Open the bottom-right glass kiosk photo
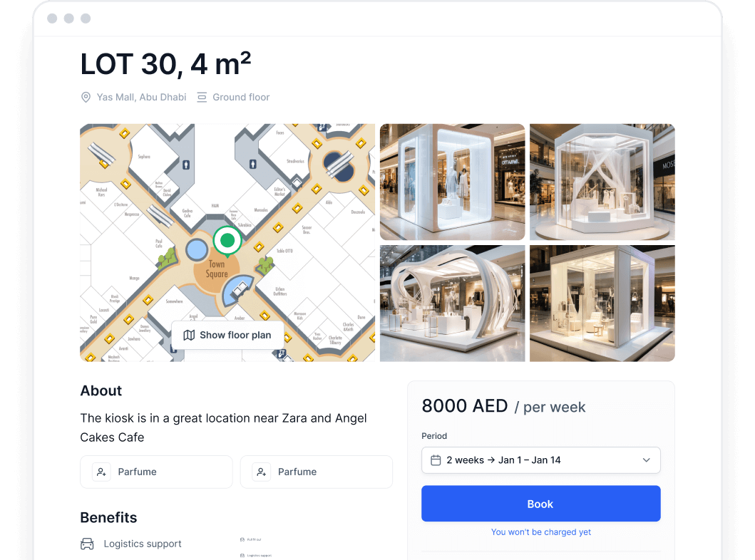This screenshot has width=755, height=560. tap(602, 304)
